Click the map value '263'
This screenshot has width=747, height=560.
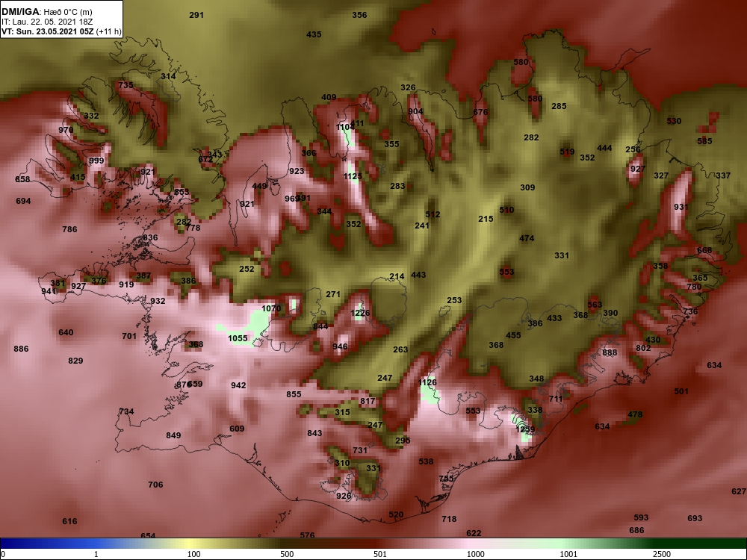point(400,349)
